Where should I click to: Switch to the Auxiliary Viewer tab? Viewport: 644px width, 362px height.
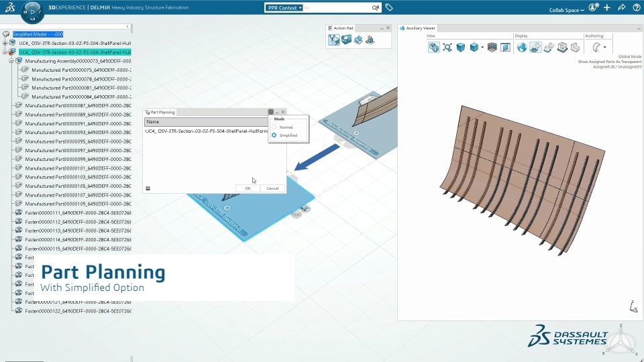coord(418,28)
